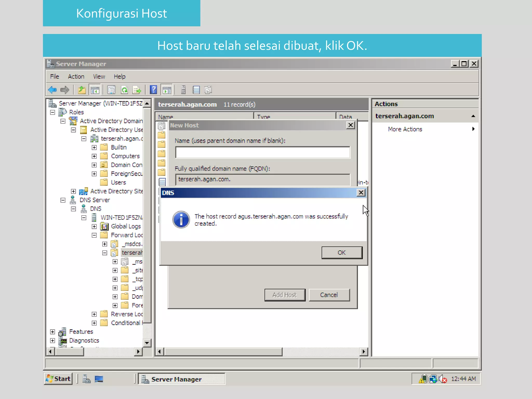Click the Up one level folder icon
This screenshot has width=532, height=399.
pos(82,90)
